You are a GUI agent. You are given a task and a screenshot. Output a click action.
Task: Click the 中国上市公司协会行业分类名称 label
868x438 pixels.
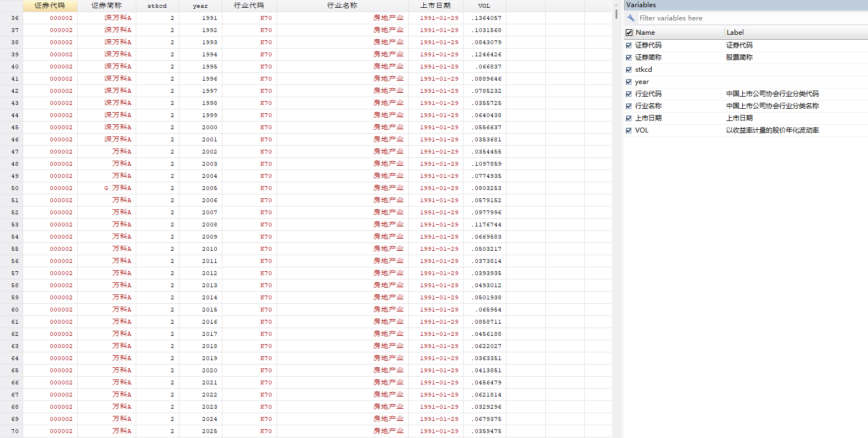tap(773, 106)
